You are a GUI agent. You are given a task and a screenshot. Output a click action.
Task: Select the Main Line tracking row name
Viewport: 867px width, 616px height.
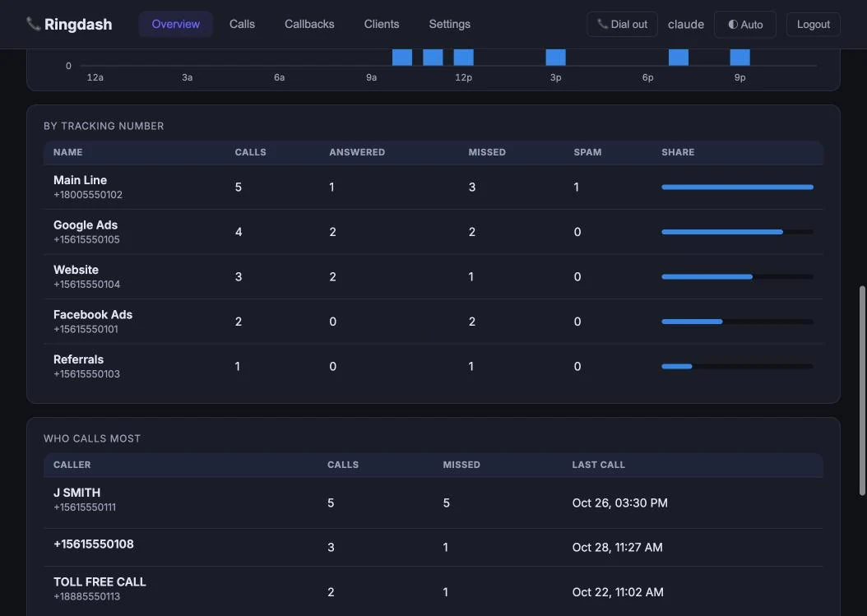(x=80, y=180)
